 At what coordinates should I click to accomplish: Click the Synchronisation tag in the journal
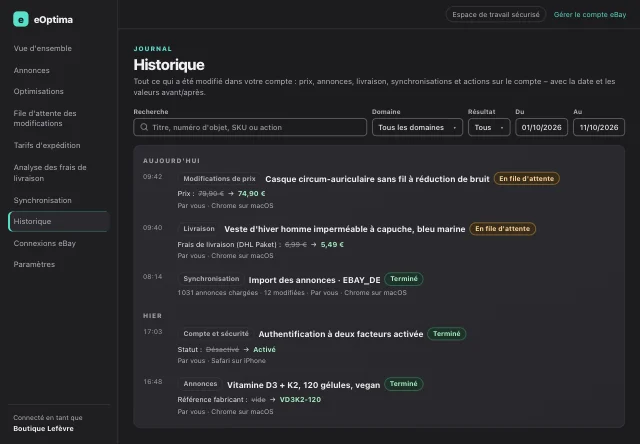pyautogui.click(x=211, y=279)
